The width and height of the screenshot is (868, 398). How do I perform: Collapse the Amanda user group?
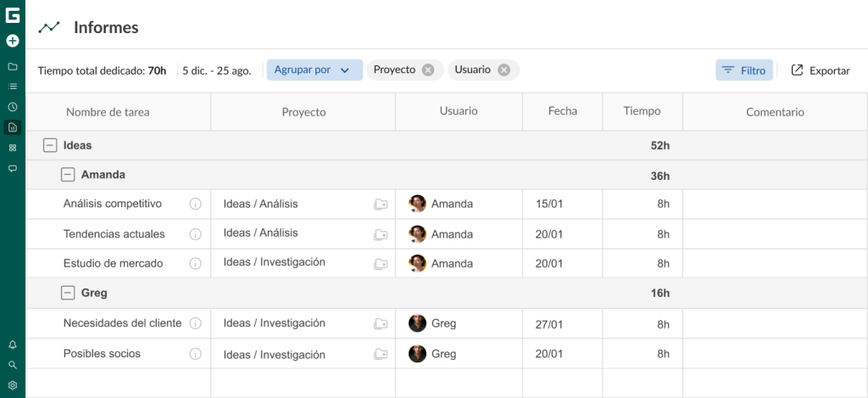68,175
